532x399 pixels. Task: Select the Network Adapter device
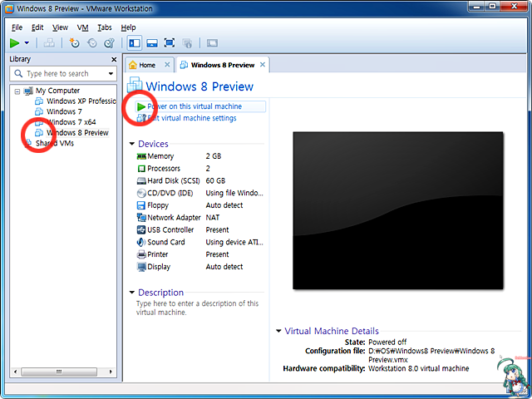point(199,218)
